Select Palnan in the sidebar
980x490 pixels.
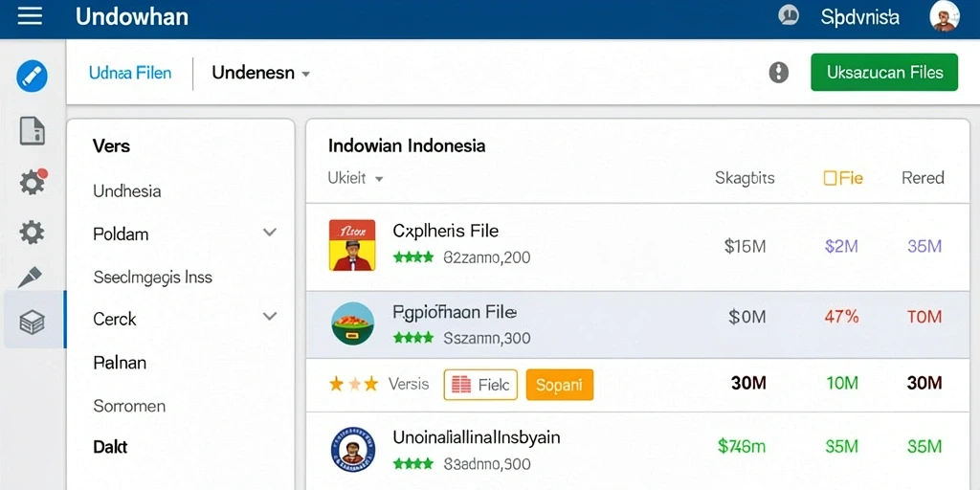[x=120, y=363]
